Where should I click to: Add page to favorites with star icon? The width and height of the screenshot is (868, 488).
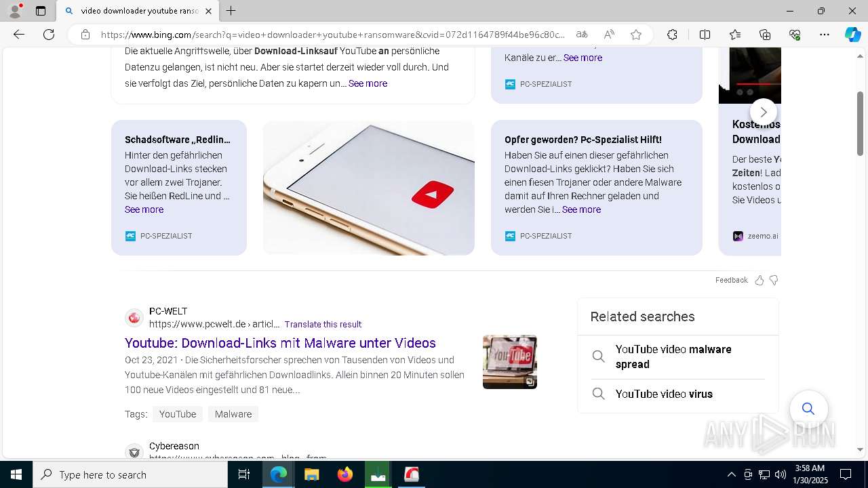click(636, 35)
